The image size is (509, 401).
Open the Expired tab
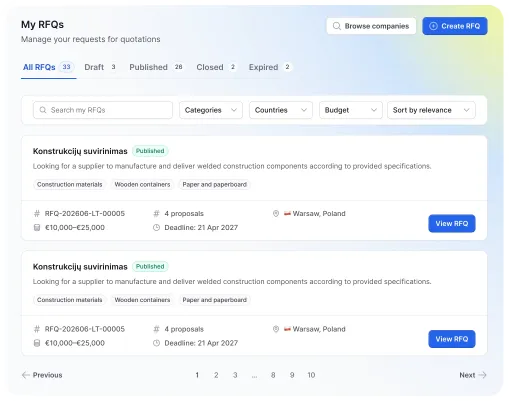click(270, 67)
